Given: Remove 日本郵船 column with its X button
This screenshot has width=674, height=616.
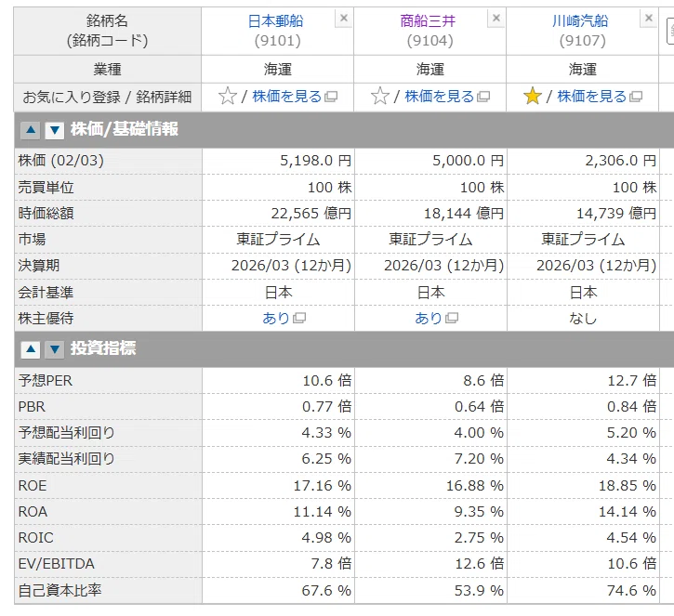Looking at the screenshot, I should click(343, 18).
